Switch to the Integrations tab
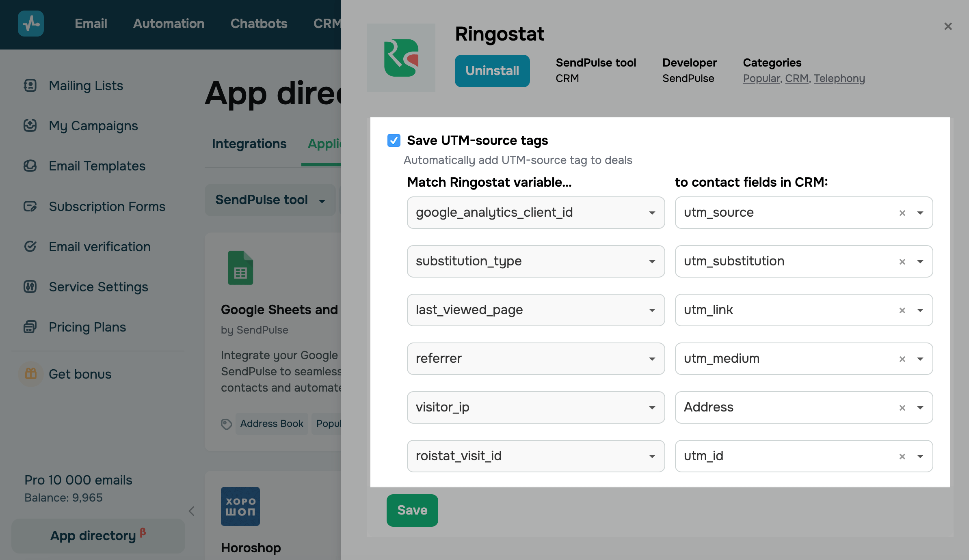 [x=249, y=144]
